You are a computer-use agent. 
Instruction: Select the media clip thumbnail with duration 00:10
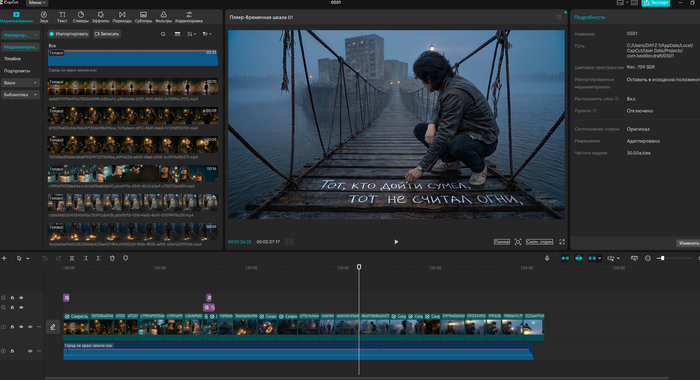tap(133, 87)
